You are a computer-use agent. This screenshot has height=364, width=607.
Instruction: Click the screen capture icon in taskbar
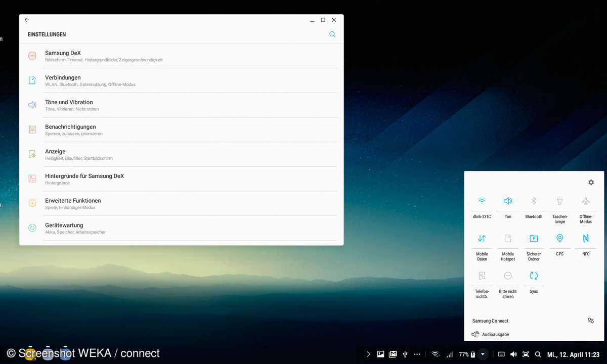tap(526, 354)
